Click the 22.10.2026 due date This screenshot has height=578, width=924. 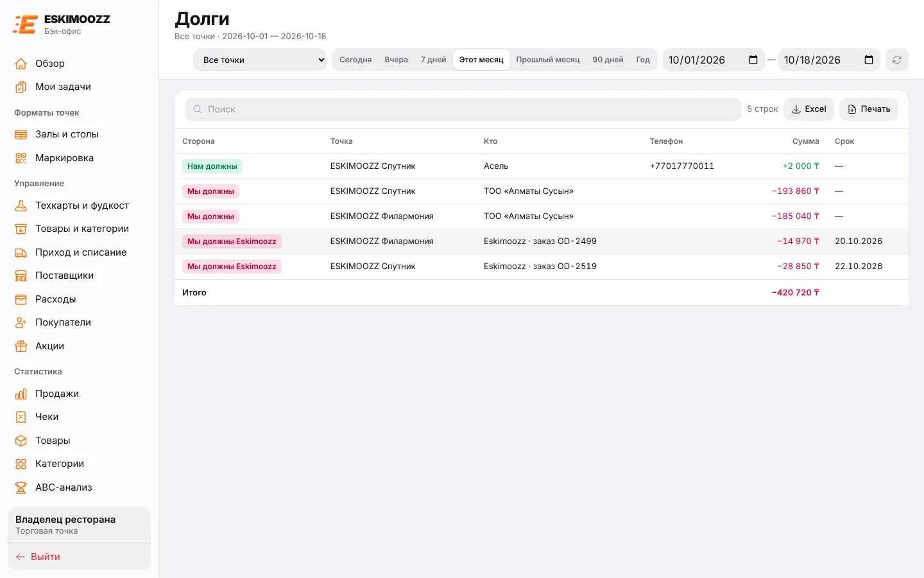pyautogui.click(x=859, y=267)
